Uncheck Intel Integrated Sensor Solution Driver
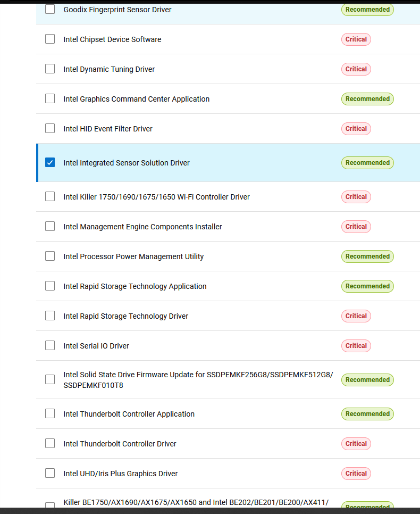This screenshot has width=420, height=514. coord(50,162)
